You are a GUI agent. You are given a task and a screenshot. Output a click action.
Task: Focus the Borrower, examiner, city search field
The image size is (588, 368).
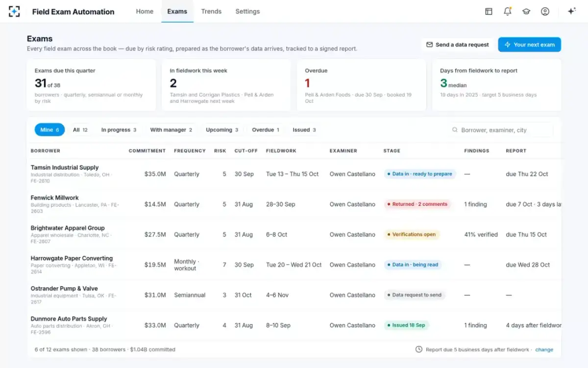tap(502, 130)
